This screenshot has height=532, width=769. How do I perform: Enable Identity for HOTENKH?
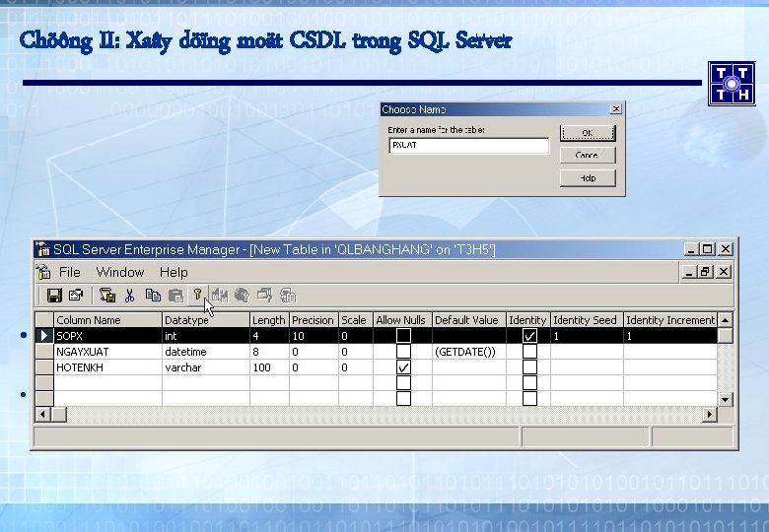tap(529, 366)
